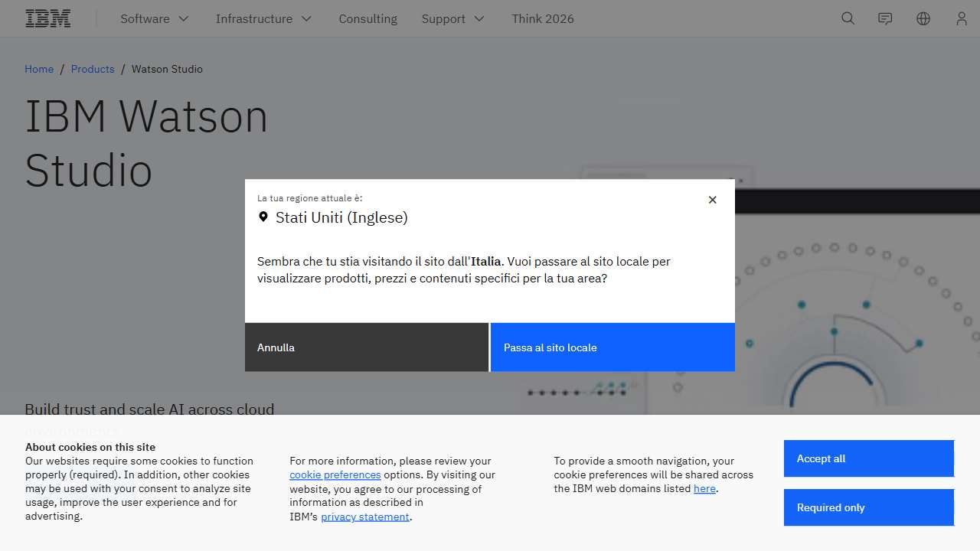Go to Home from the breadcrumb trail
980x551 pixels.
(x=39, y=69)
